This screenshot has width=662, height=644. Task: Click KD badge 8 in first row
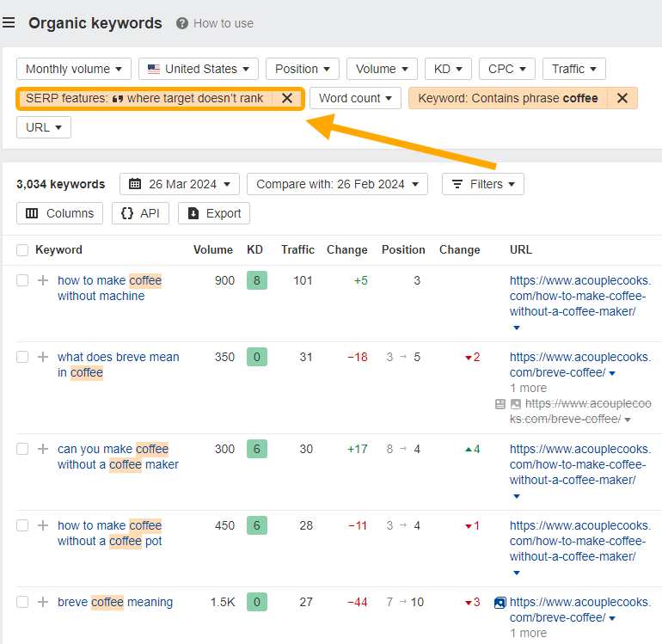(x=257, y=280)
